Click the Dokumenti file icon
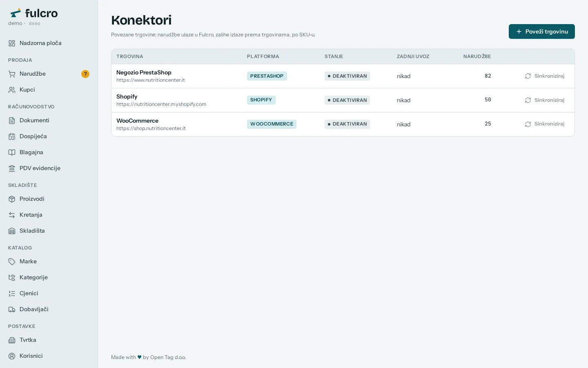The height and width of the screenshot is (368, 588). click(x=12, y=121)
